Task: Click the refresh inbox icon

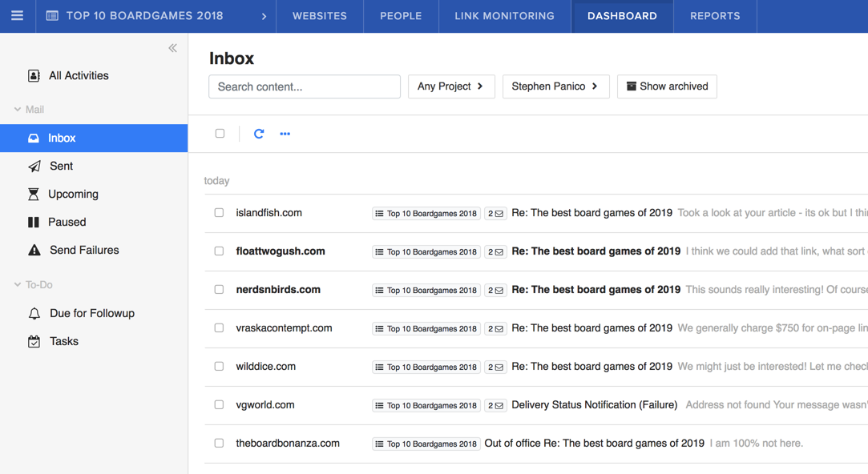Action: pyautogui.click(x=259, y=134)
